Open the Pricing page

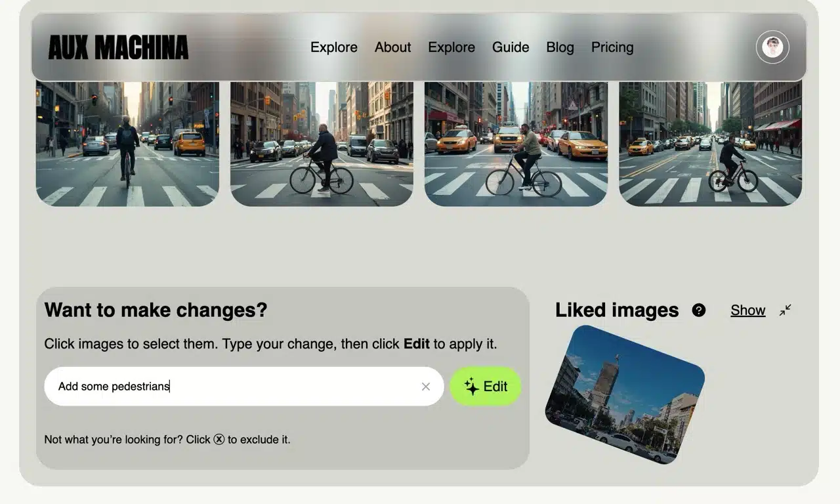(x=612, y=47)
